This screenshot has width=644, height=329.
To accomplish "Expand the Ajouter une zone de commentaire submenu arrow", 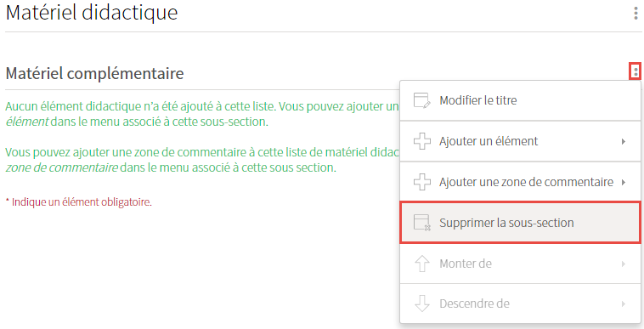I will 624,182.
